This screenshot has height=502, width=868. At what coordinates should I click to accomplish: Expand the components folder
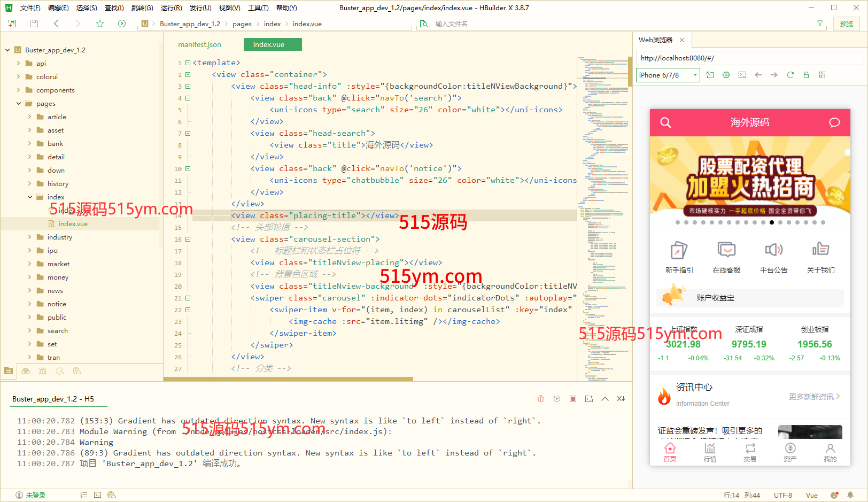coord(19,90)
